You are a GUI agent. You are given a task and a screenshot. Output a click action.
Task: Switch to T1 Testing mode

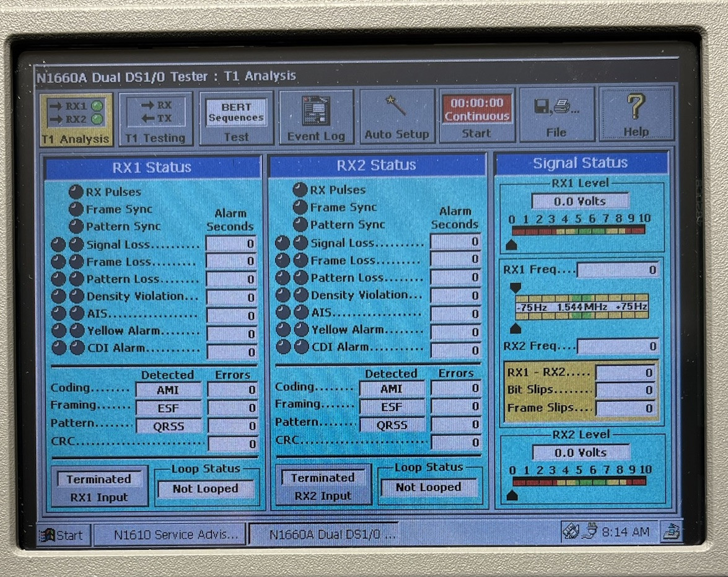[x=156, y=119]
